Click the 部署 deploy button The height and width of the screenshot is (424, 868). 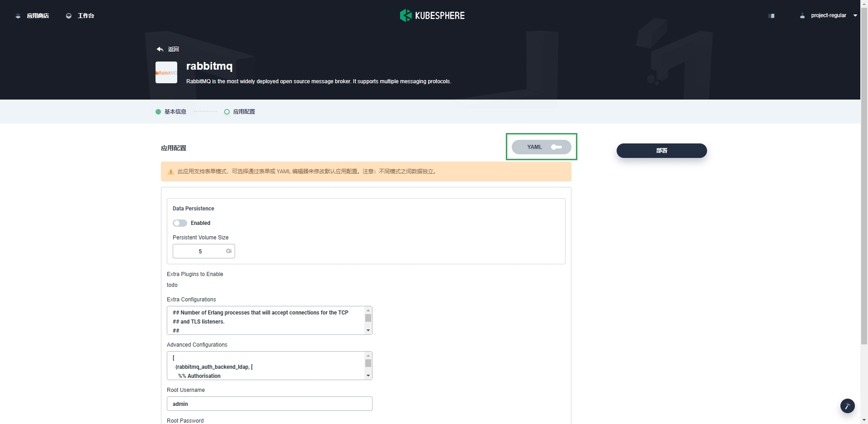[x=662, y=151]
